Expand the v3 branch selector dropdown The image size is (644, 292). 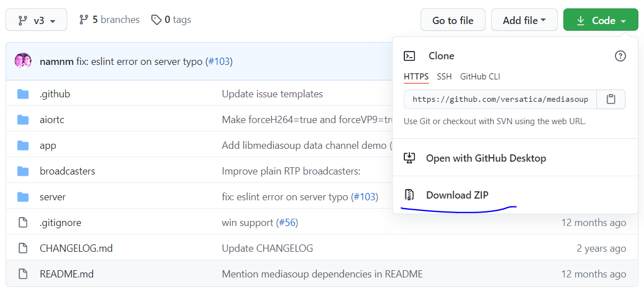coord(36,20)
